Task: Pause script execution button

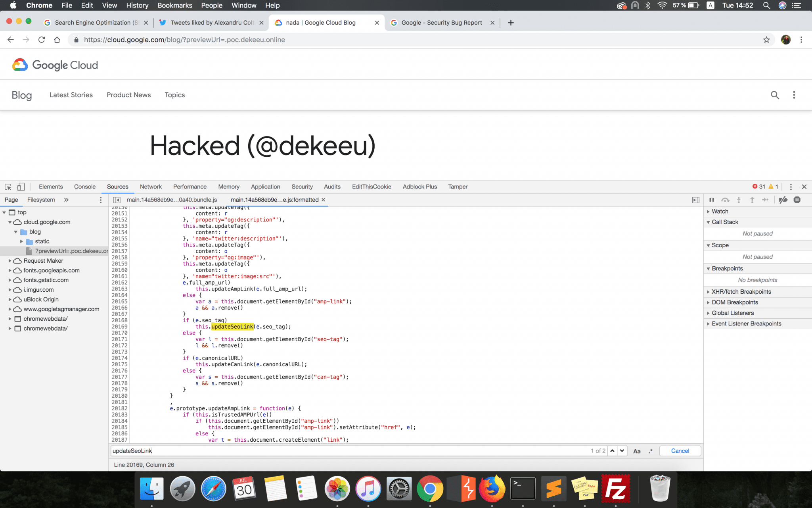Action: [x=712, y=200]
